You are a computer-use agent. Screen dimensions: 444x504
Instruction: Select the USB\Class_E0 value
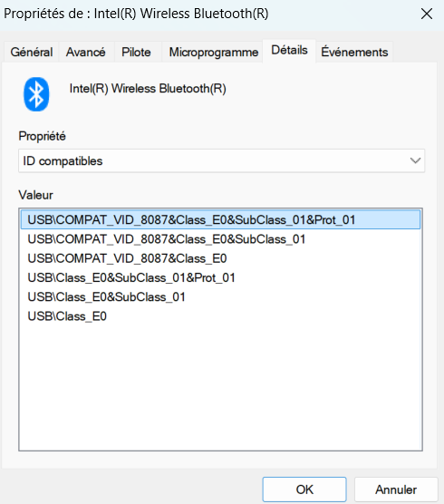point(221,316)
